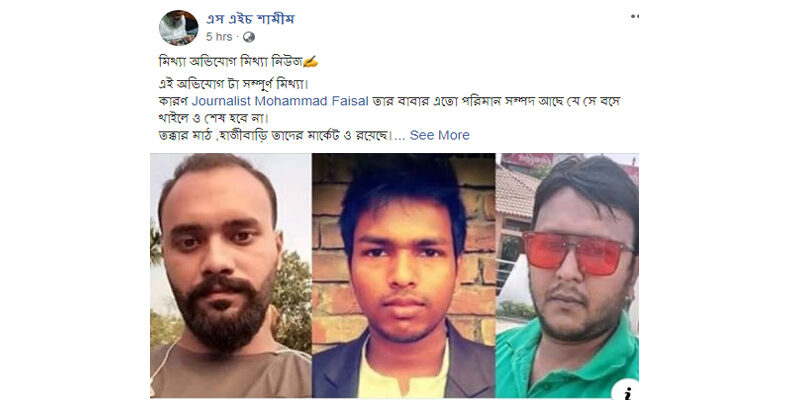
Task: Click the globe public audience icon
Action: [x=248, y=37]
